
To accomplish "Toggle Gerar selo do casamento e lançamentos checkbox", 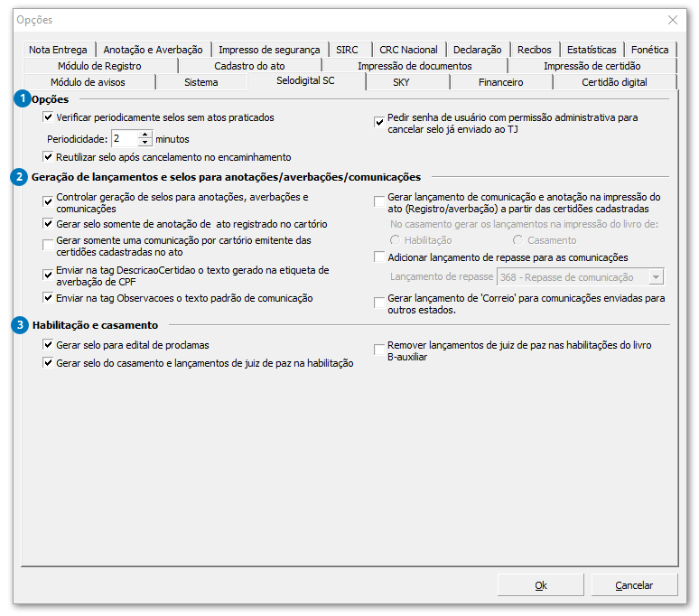I will (x=48, y=362).
